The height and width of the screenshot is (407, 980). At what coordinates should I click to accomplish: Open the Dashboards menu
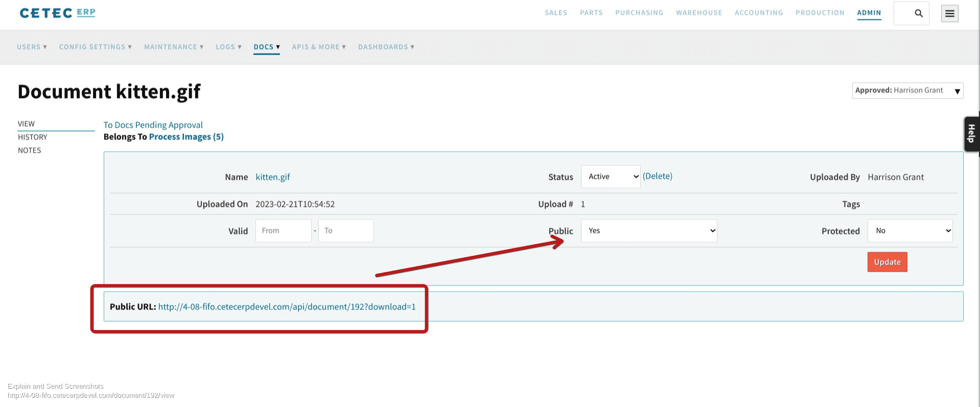(386, 47)
